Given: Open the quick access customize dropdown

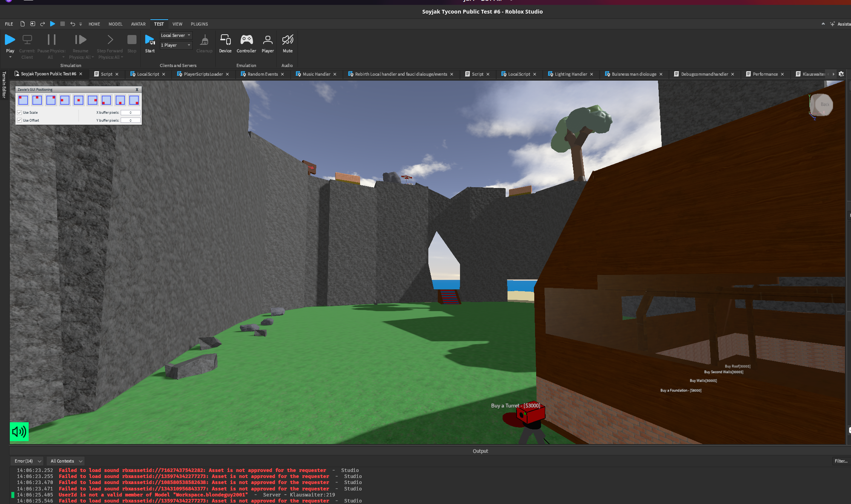Looking at the screenshot, I should [80, 24].
